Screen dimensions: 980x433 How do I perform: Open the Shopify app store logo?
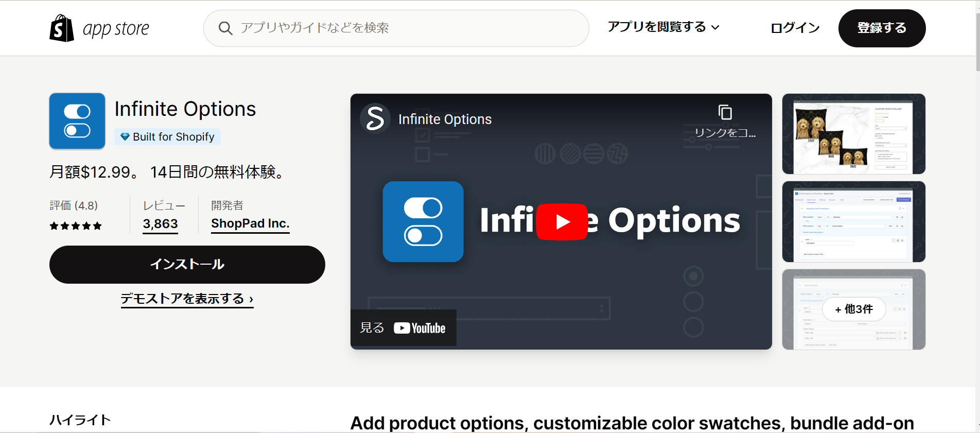99,28
